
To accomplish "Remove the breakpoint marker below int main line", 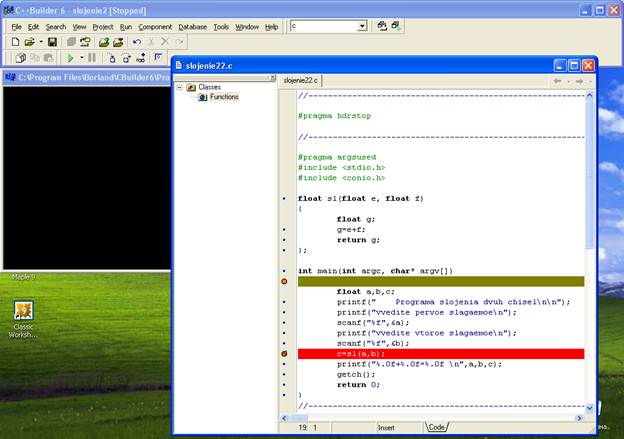I will coord(285,281).
